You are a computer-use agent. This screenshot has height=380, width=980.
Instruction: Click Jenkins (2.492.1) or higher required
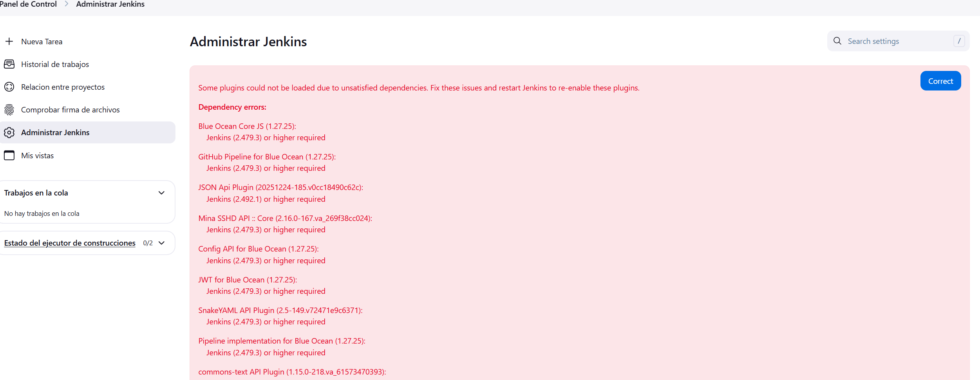[266, 199]
